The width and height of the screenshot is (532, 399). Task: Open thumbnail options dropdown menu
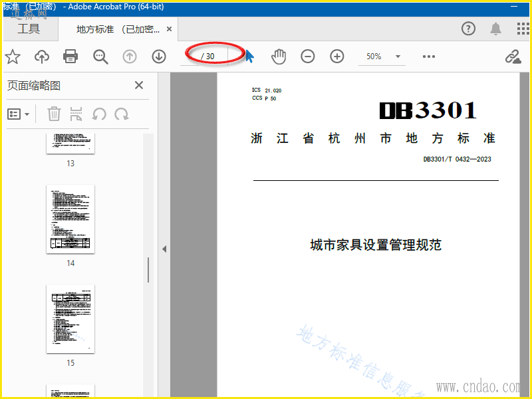tap(19, 114)
